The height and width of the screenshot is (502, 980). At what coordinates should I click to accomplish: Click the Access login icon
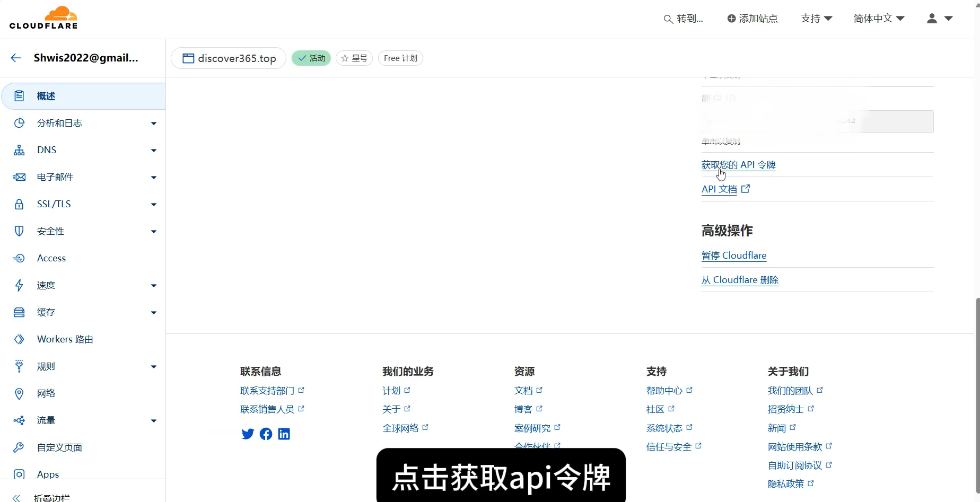coord(19,258)
